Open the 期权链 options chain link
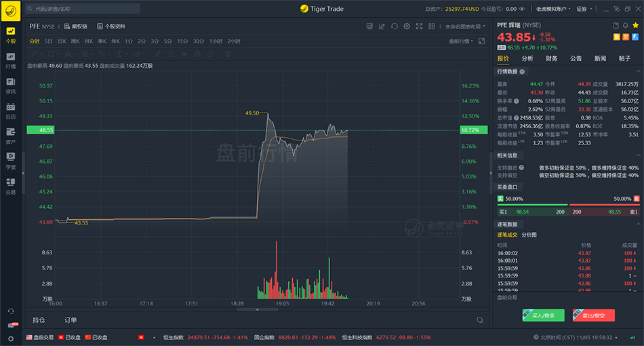Image resolution: width=644 pixels, height=346 pixels. (76, 26)
